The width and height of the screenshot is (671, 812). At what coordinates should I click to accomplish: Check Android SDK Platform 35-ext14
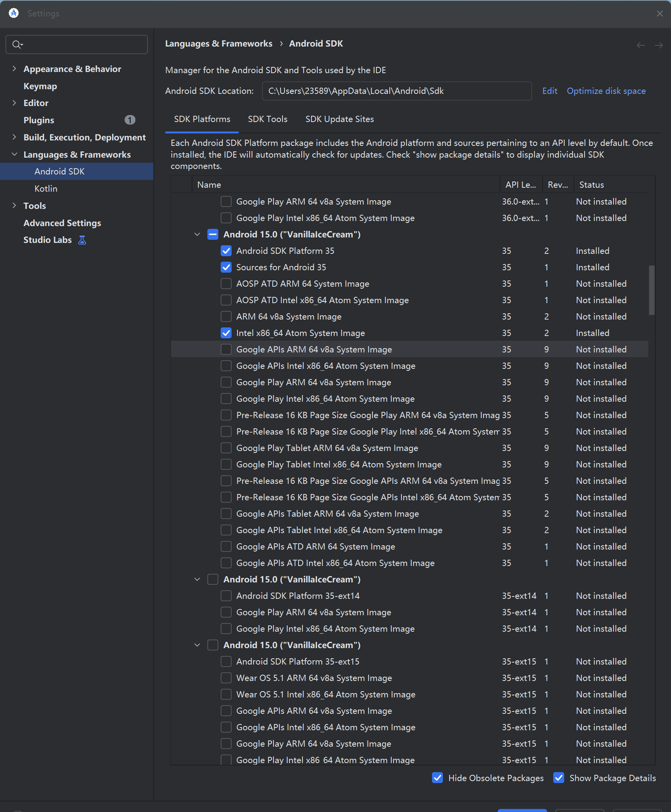point(226,596)
